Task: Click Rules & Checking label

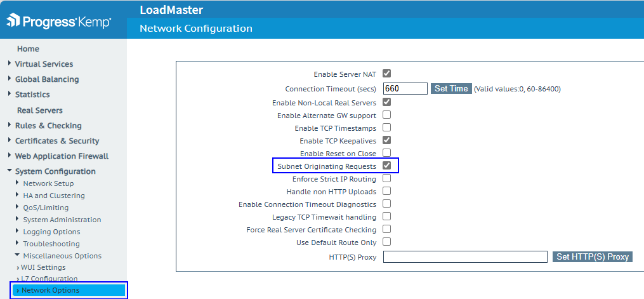Action: coord(48,126)
